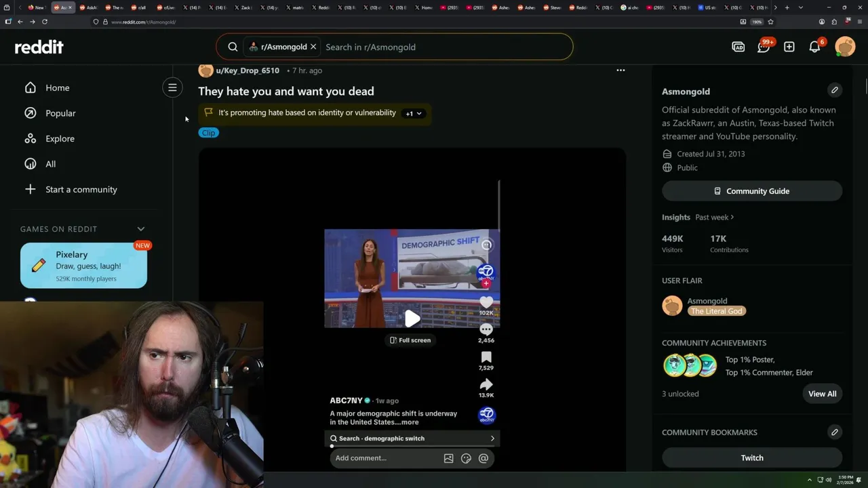Edit community bookmarks pencil
The height and width of the screenshot is (488, 868).
click(835, 432)
